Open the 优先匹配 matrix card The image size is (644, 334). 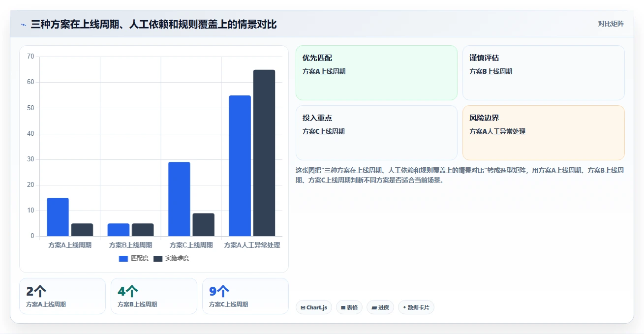376,73
